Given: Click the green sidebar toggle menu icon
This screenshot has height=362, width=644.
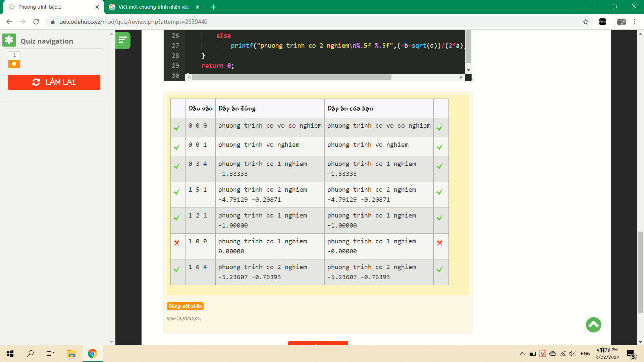Looking at the screenshot, I should pyautogui.click(x=123, y=40).
